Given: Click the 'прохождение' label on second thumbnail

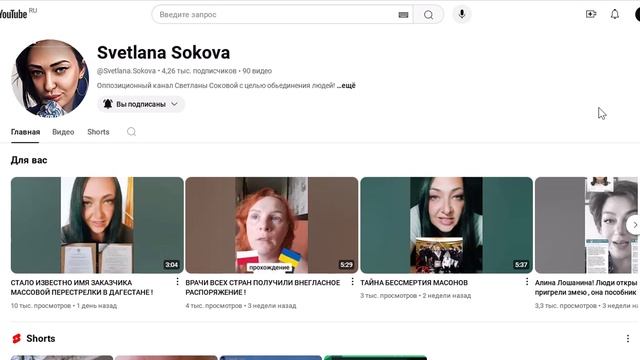Looking at the screenshot, I should click(x=269, y=267).
